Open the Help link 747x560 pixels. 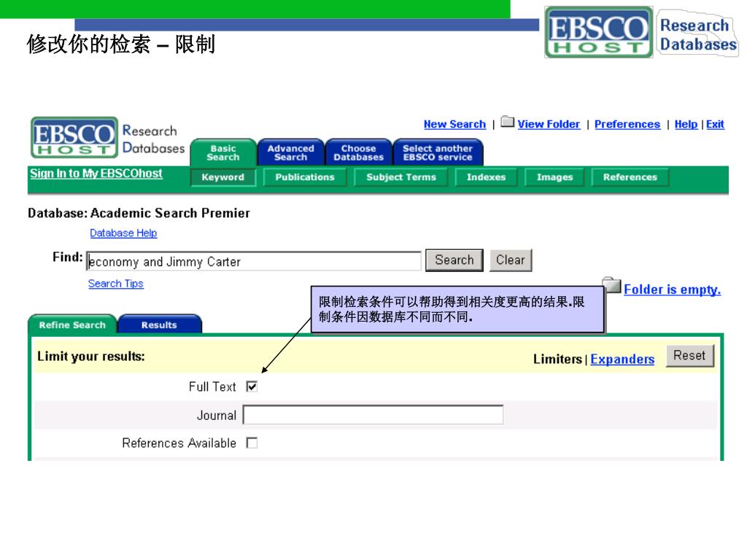pos(686,124)
